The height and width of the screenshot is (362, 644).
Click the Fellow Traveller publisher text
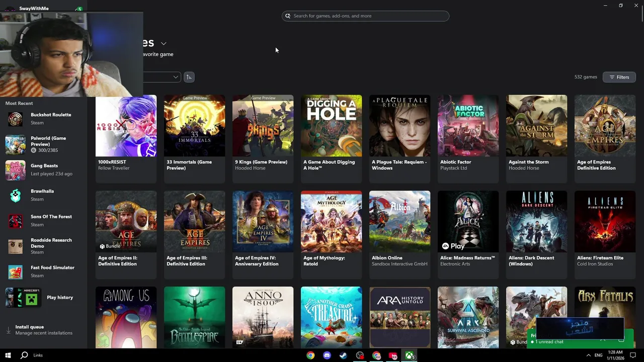click(x=114, y=168)
